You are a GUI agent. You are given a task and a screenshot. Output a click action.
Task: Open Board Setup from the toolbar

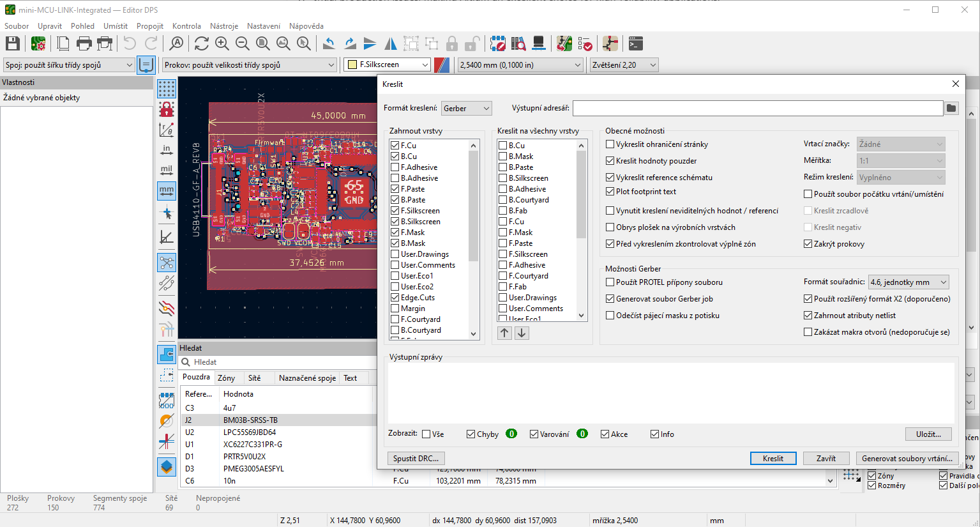38,43
